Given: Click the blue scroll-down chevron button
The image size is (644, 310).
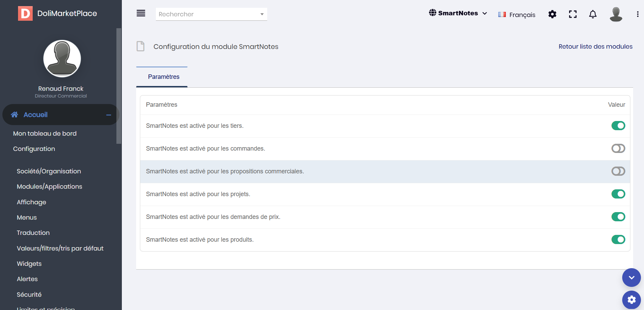Looking at the screenshot, I should [631, 278].
